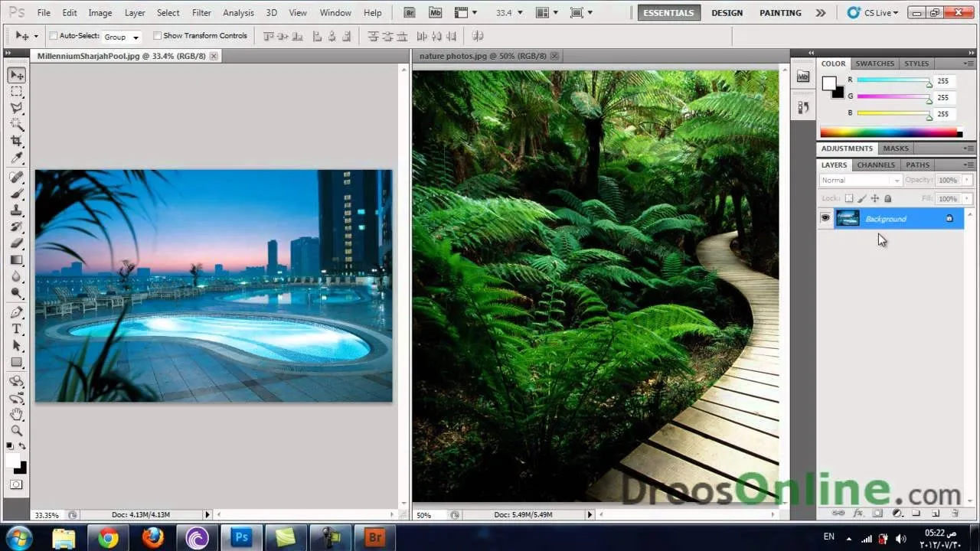Open the Filter menu
Image resolution: width=980 pixels, height=551 pixels.
(x=201, y=13)
